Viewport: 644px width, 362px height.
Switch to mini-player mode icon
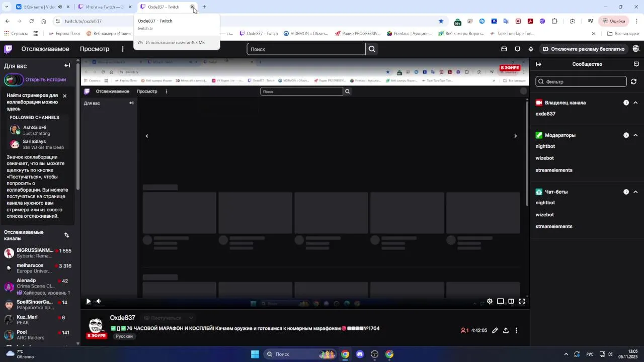click(501, 301)
